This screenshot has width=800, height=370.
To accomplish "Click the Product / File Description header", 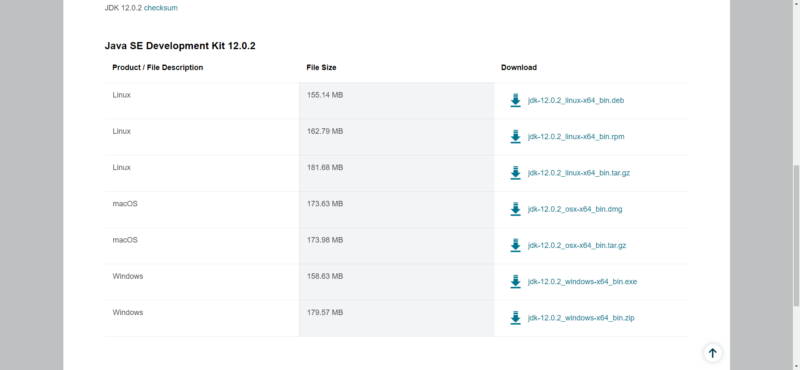I will click(158, 67).
